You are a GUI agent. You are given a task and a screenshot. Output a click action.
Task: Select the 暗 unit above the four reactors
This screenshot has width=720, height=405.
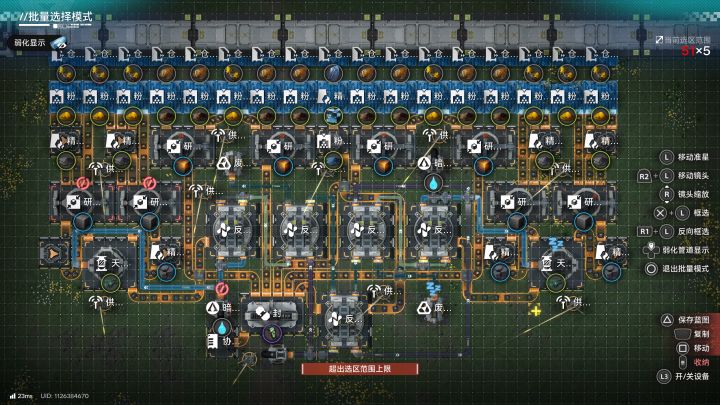click(431, 163)
